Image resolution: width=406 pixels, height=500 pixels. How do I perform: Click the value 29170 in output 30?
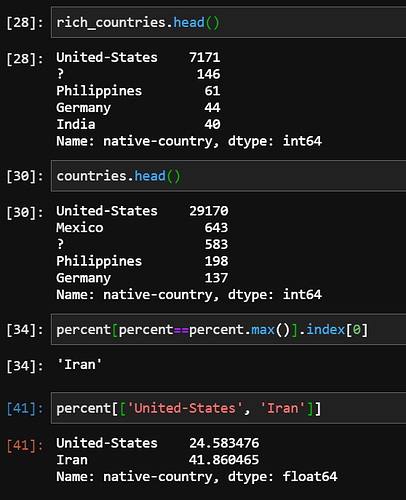click(209, 211)
